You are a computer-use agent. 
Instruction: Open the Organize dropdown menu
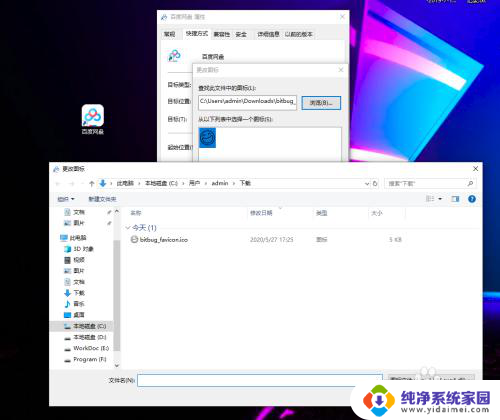coord(66,199)
